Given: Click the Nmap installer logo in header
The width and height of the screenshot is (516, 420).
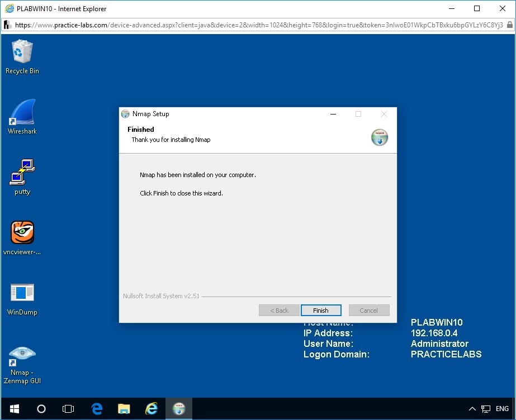Looking at the screenshot, I should tap(380, 137).
